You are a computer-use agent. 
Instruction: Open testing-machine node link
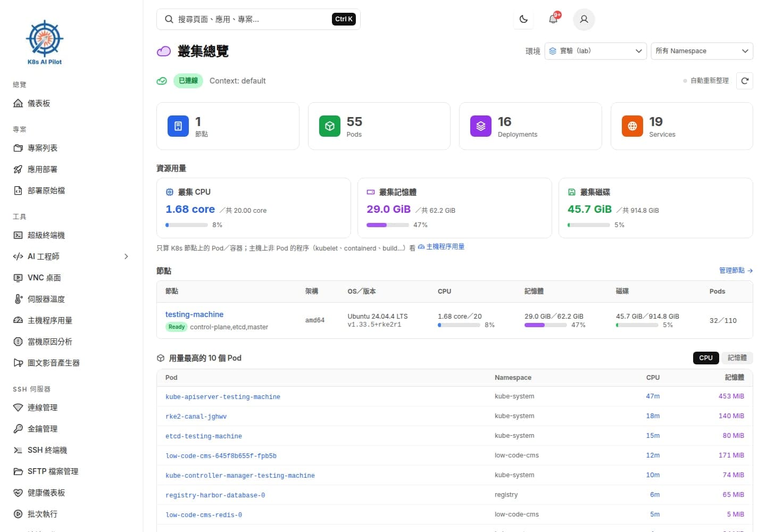pyautogui.click(x=194, y=314)
